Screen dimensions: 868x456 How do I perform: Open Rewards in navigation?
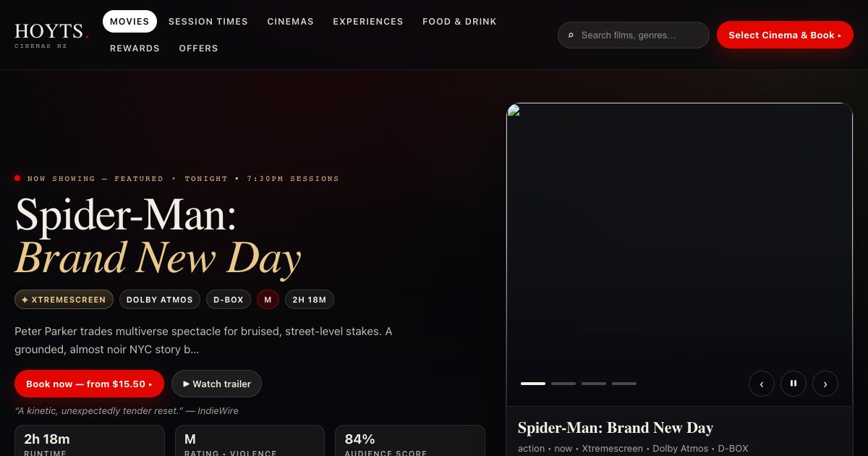135,48
